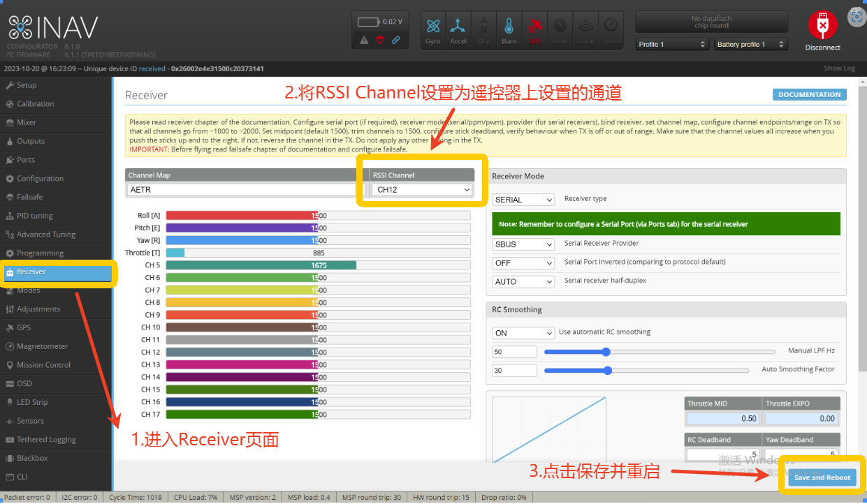
Task: Click the link status icon under battery
Action: [396, 40]
